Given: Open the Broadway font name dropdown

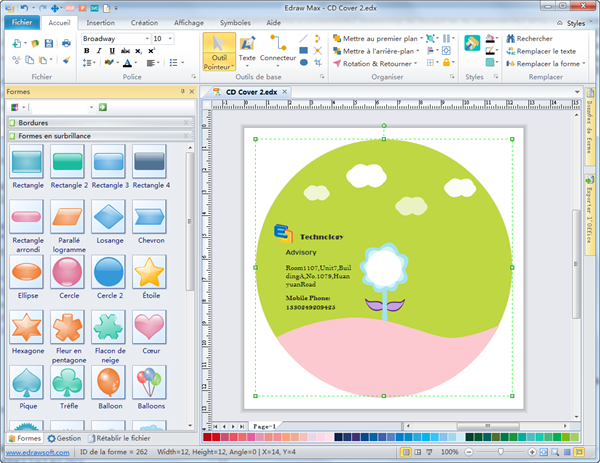Looking at the screenshot, I should coord(146,38).
